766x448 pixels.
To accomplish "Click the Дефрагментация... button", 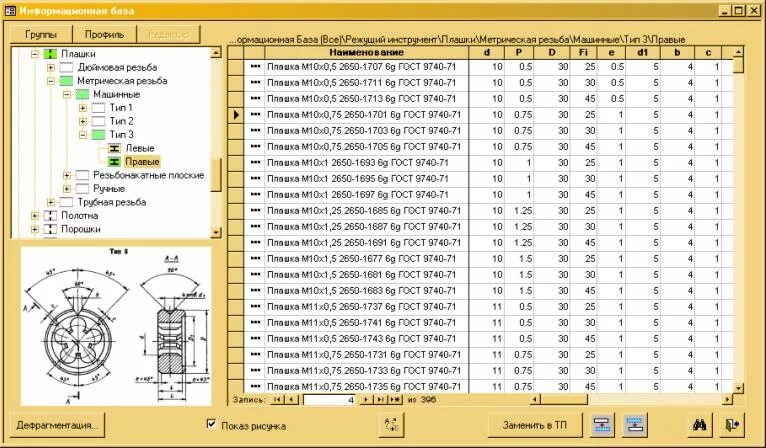I will (57, 425).
